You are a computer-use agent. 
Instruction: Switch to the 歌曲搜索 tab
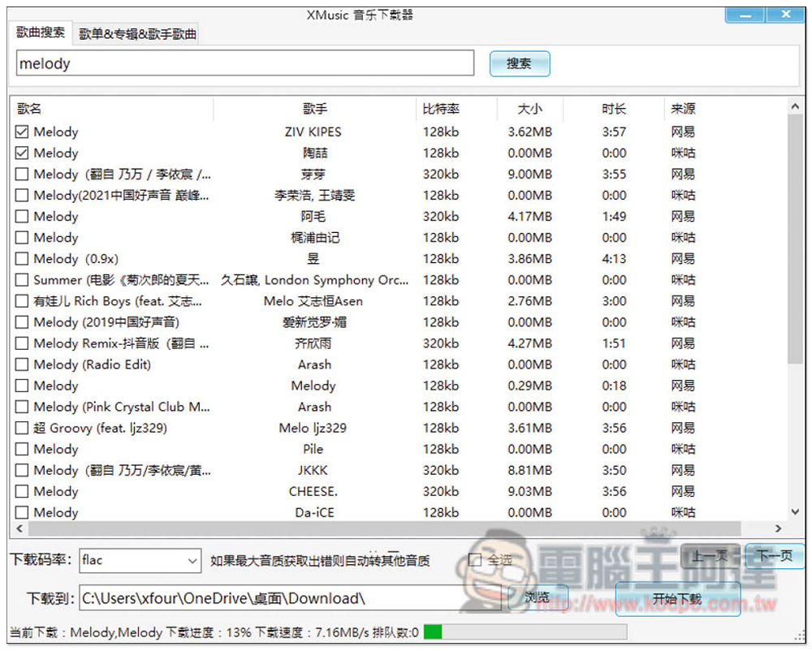pyautogui.click(x=41, y=33)
